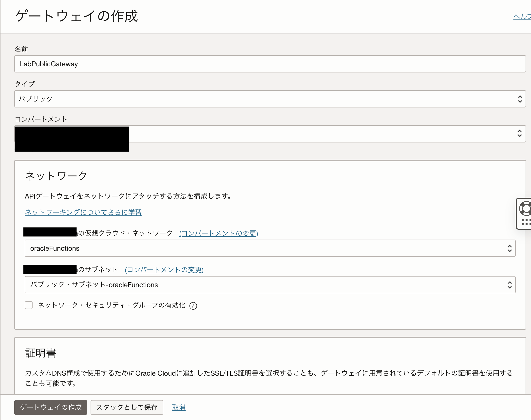Click コンパートメントの変更 next to the VCN label
The width and height of the screenshot is (531, 420).
[219, 233]
